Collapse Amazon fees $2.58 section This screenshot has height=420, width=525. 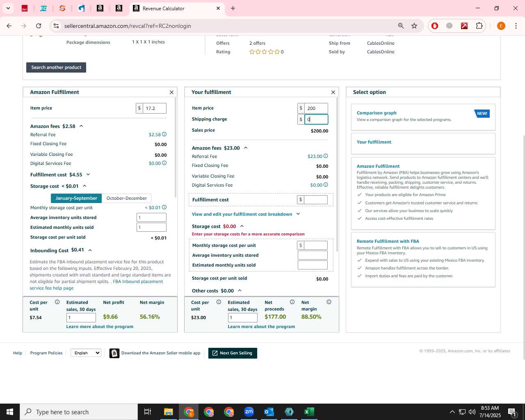point(81,126)
